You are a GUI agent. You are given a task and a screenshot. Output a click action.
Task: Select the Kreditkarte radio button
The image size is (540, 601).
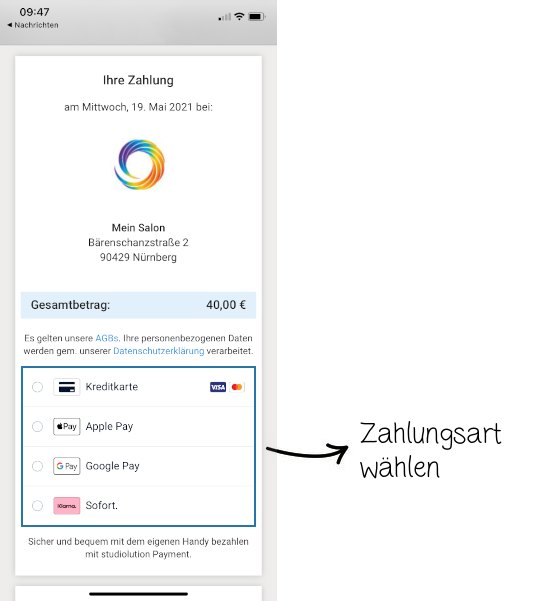click(x=38, y=387)
